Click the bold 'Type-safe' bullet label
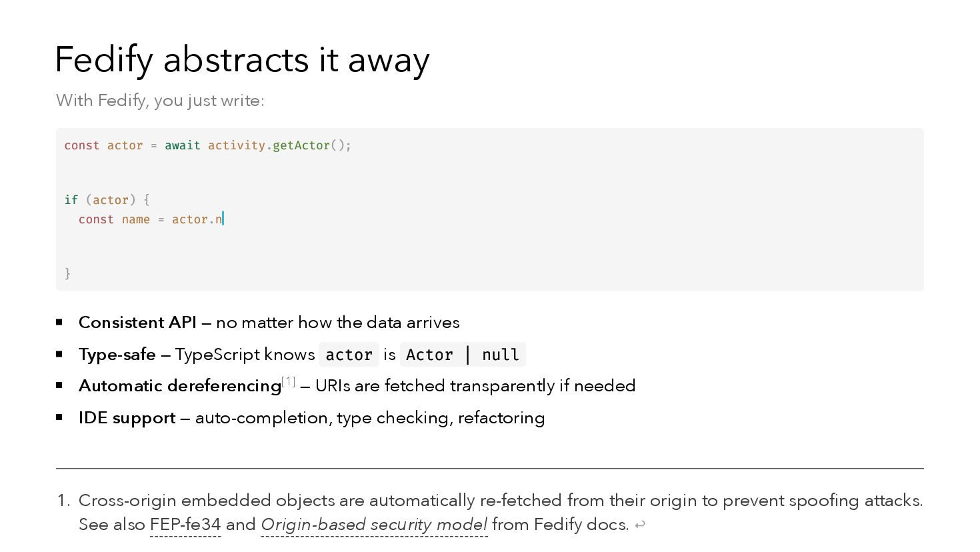 117,355
